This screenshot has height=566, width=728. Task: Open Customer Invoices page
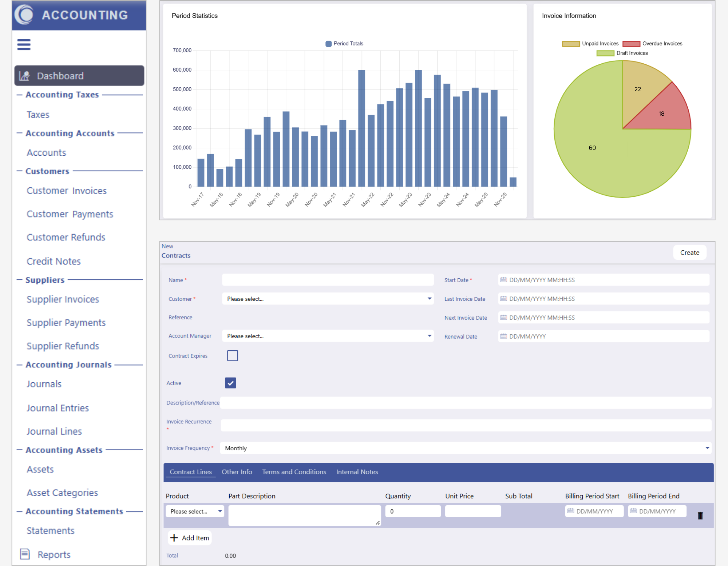point(67,191)
